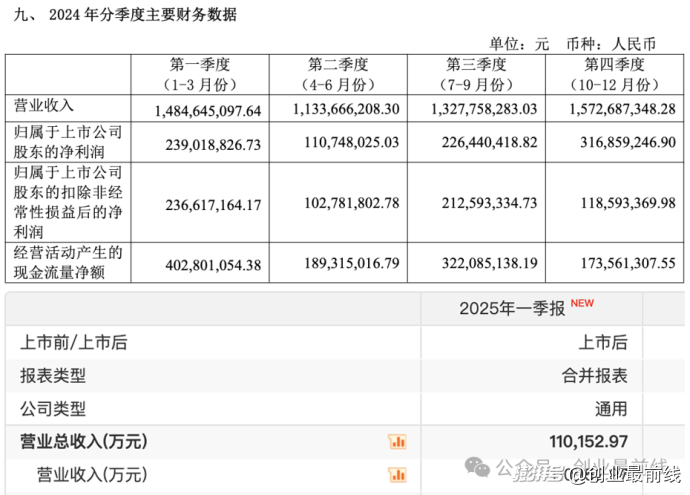This screenshot has width=690, height=495.
Task: Click heading 九、2024年分季度主要财务数据
Action: tap(125, 15)
